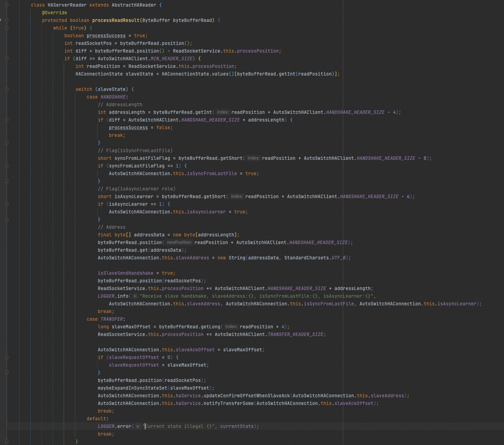Screen dimensions: 504x445
Task: Click the TRANSFER case label
Action: click(112, 319)
